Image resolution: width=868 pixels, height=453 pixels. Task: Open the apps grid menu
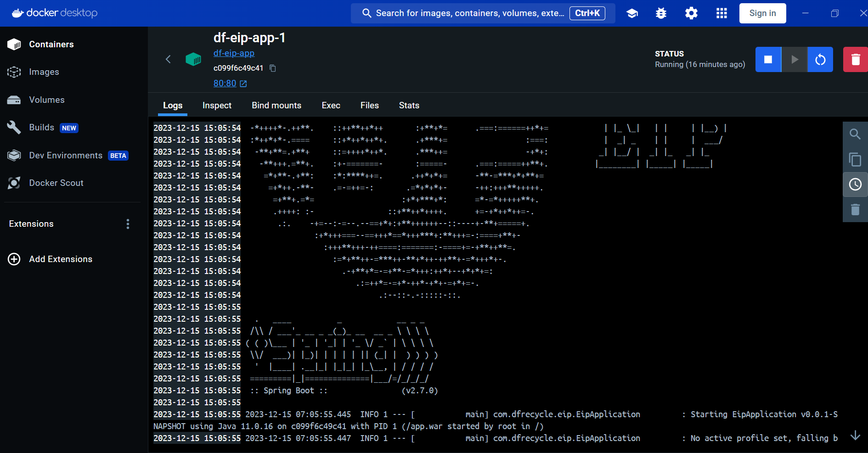tap(721, 13)
